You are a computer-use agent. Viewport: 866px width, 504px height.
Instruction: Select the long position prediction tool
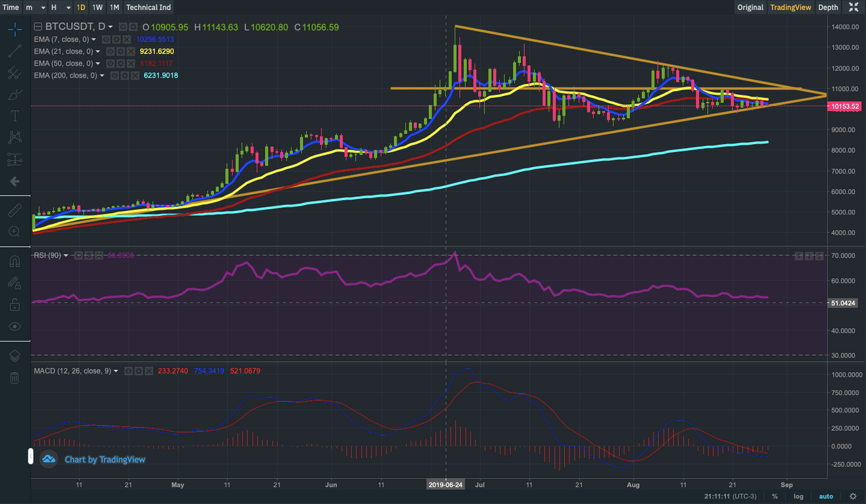(14, 160)
